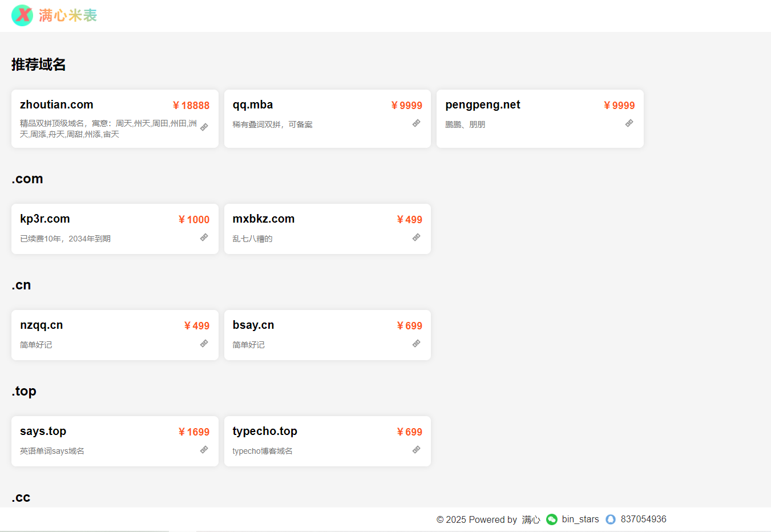Image resolution: width=771 pixels, height=532 pixels.
Task: Open the pengpeng.net domain name
Action: pos(483,104)
